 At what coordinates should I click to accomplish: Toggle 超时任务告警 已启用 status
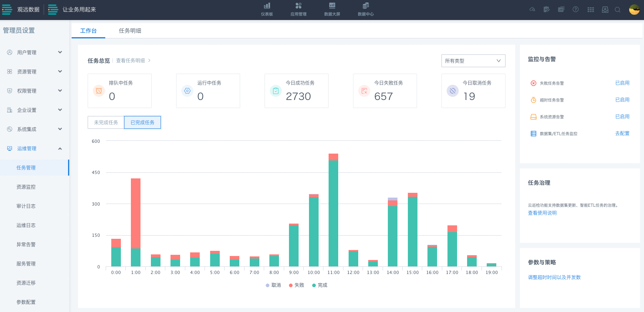(x=622, y=100)
